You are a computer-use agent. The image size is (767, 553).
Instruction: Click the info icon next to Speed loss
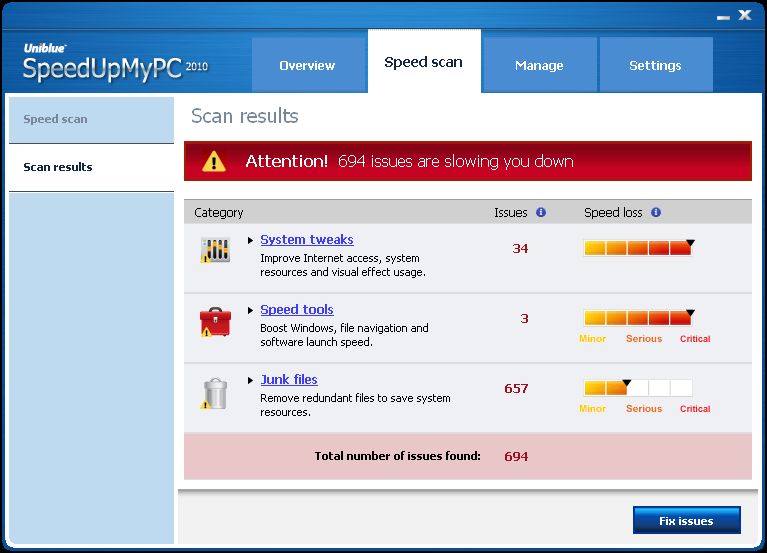[656, 212]
